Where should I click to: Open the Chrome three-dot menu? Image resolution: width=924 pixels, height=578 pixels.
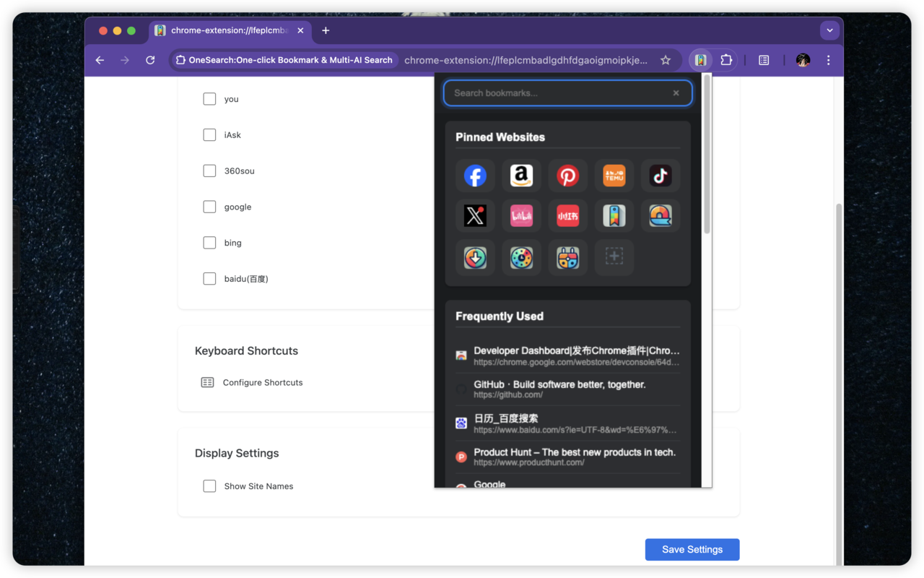[x=828, y=61]
